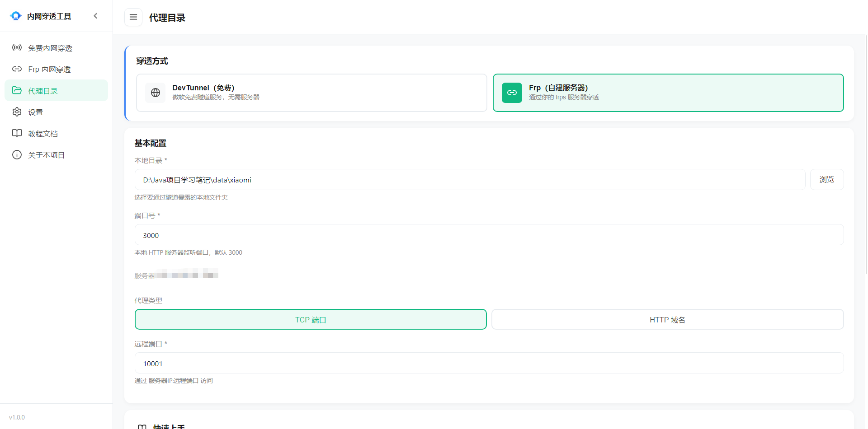The height and width of the screenshot is (429, 868).
Task: Choose TCP 端口 proxy type
Action: (x=311, y=319)
